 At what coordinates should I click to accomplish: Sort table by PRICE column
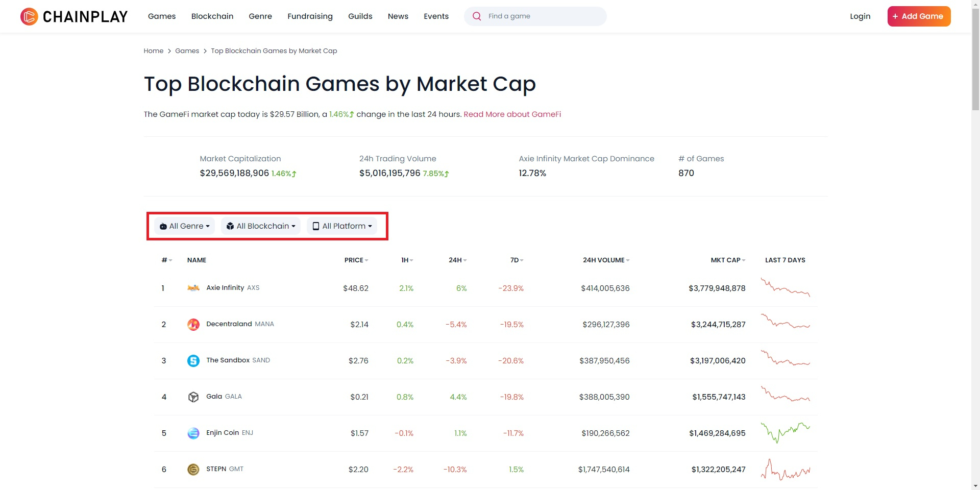[x=356, y=260]
